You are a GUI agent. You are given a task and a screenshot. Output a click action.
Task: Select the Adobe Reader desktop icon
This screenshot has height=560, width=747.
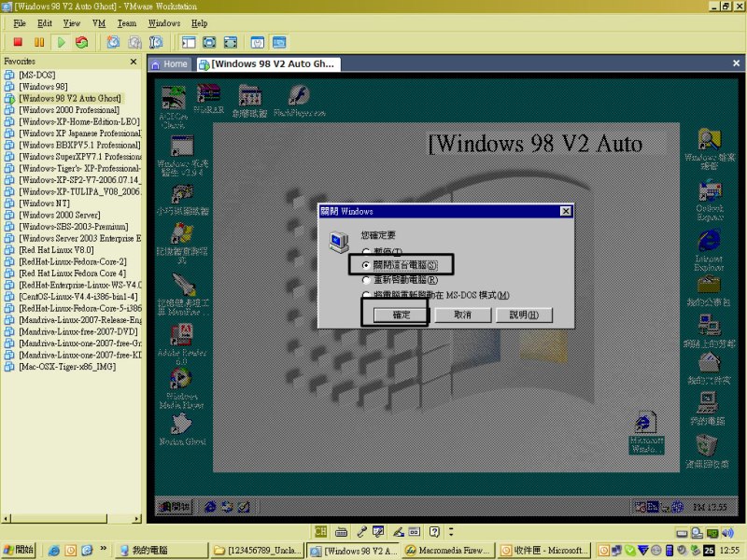click(182, 343)
